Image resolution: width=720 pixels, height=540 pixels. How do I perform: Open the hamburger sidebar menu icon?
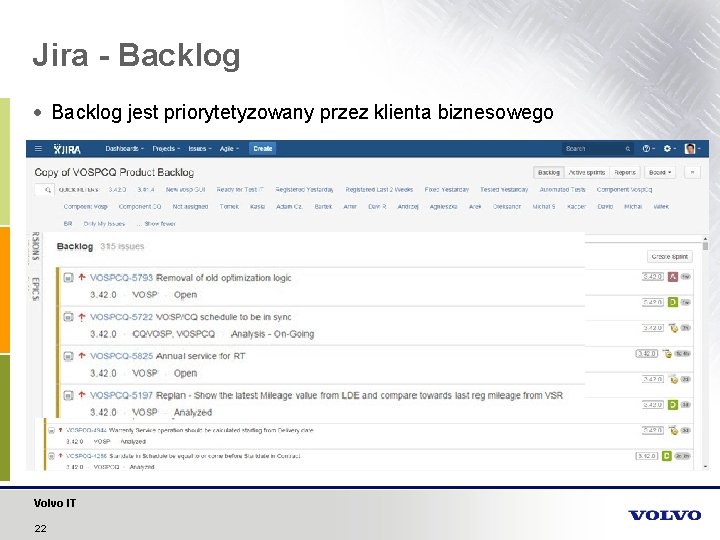coord(39,149)
